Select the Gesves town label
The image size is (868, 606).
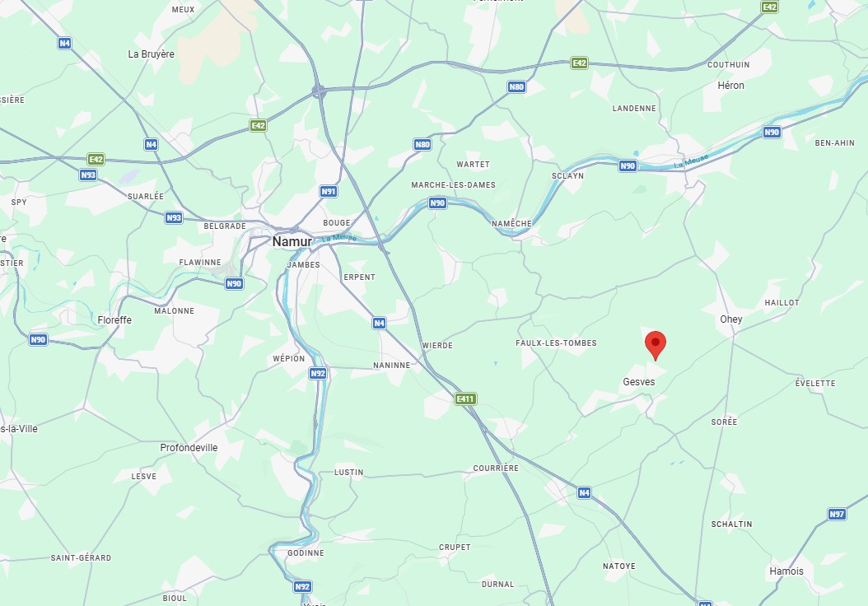[x=639, y=382]
